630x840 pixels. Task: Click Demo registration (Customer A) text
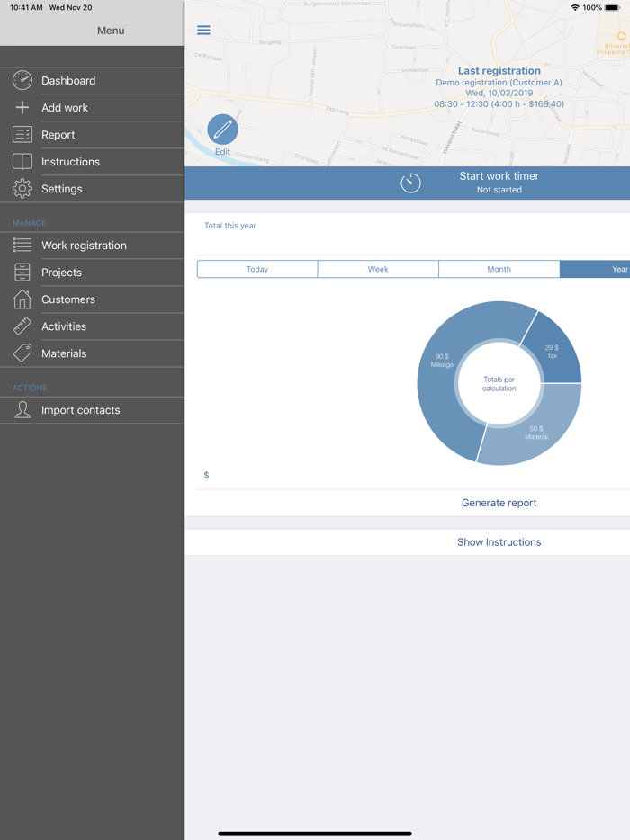pos(499,83)
